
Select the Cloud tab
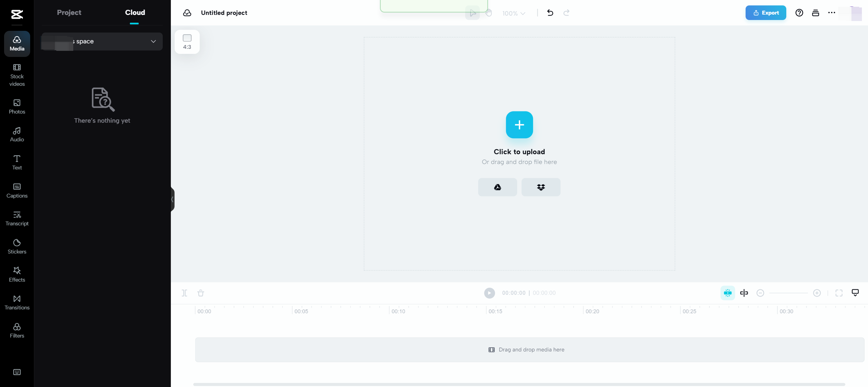(135, 13)
